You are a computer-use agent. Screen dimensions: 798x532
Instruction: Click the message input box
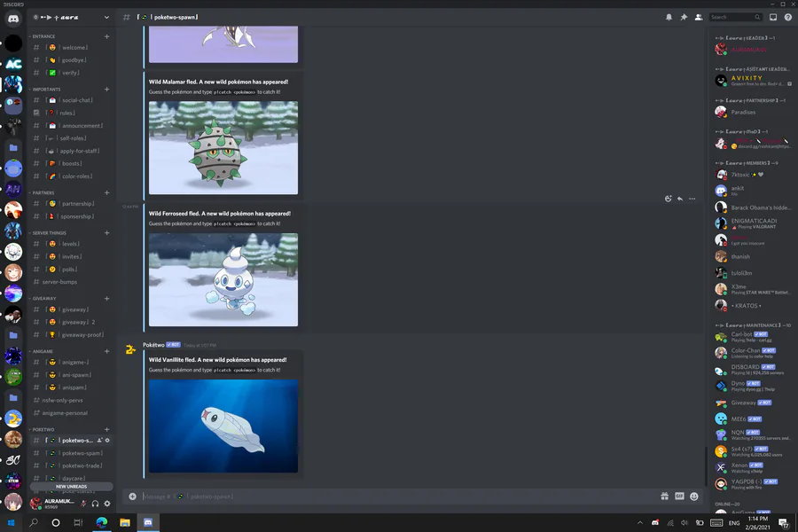pyautogui.click(x=397, y=497)
